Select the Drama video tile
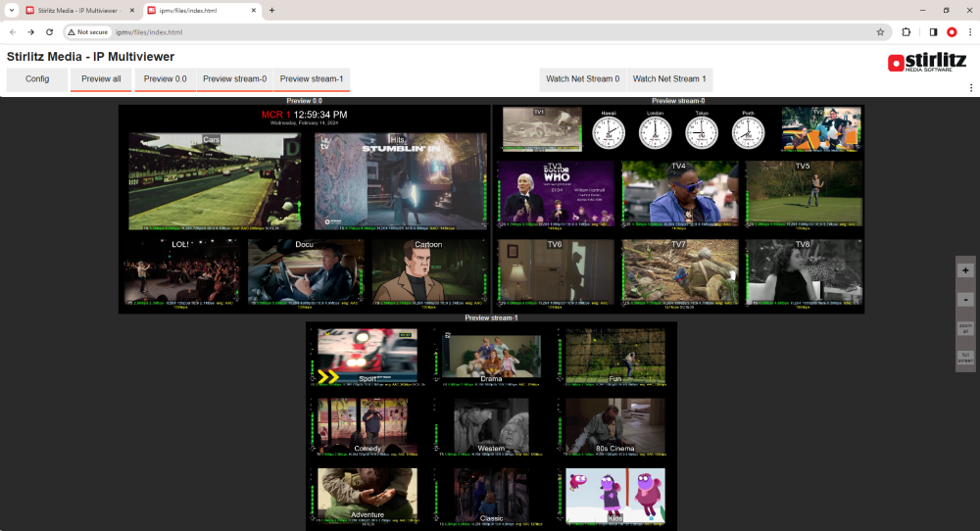This screenshot has width=980, height=531. pos(491,358)
